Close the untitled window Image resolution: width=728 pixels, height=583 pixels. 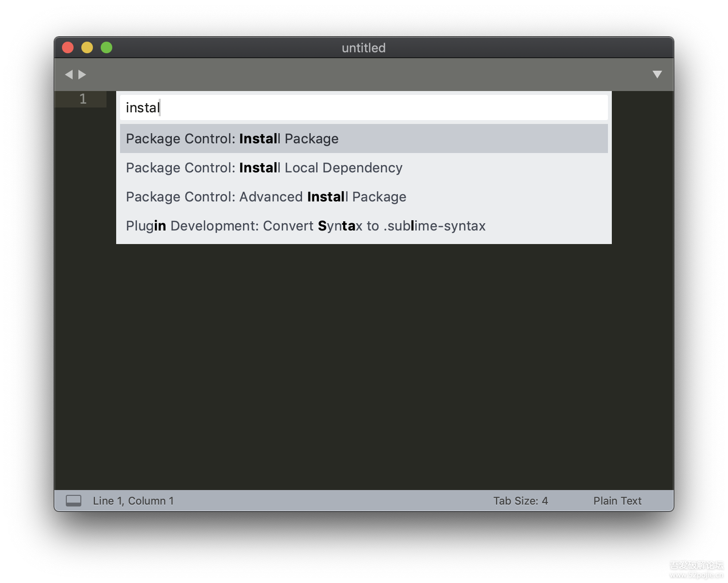(68, 47)
